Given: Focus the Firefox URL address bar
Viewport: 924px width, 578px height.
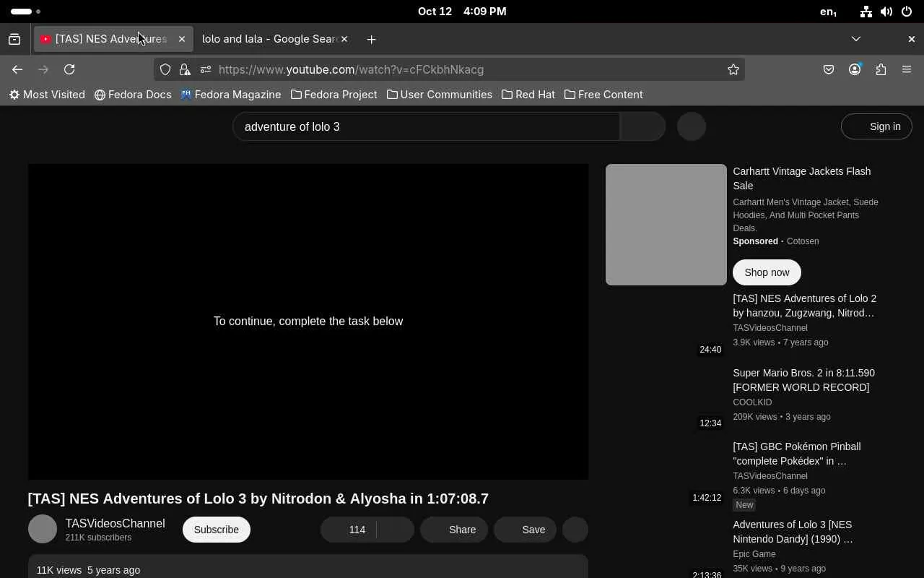Looking at the screenshot, I should pos(449,69).
